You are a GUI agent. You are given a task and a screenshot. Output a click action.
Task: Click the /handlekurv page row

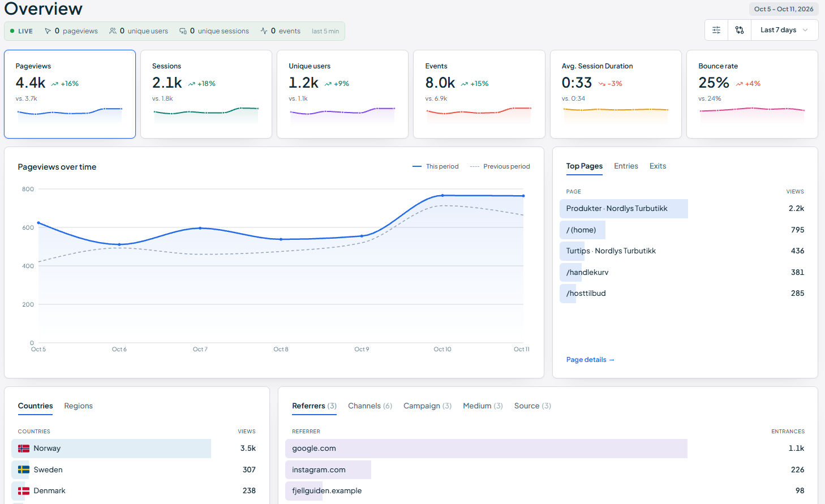coord(685,272)
